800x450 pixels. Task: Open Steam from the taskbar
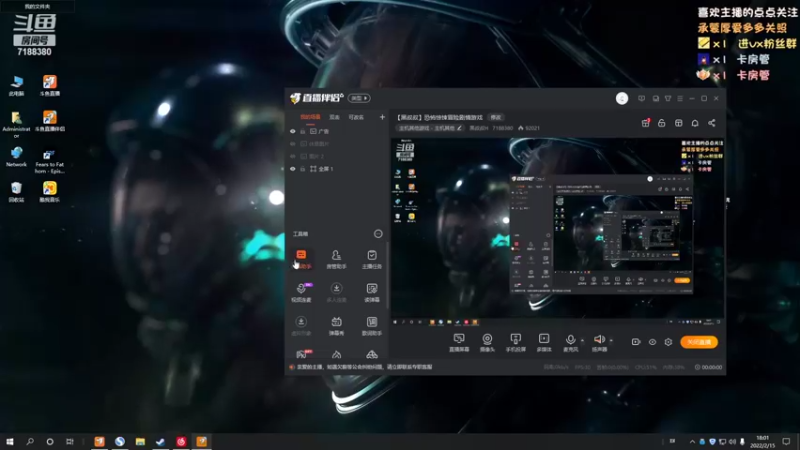160,441
